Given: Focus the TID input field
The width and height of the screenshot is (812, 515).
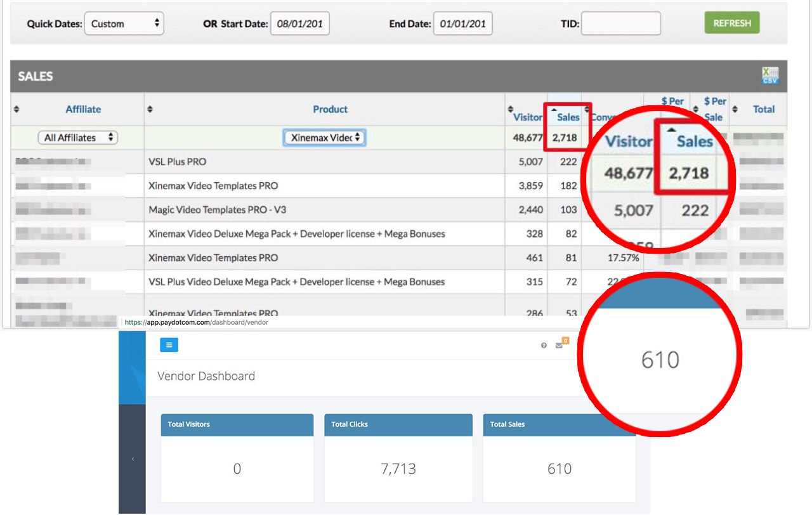Looking at the screenshot, I should pos(621,24).
